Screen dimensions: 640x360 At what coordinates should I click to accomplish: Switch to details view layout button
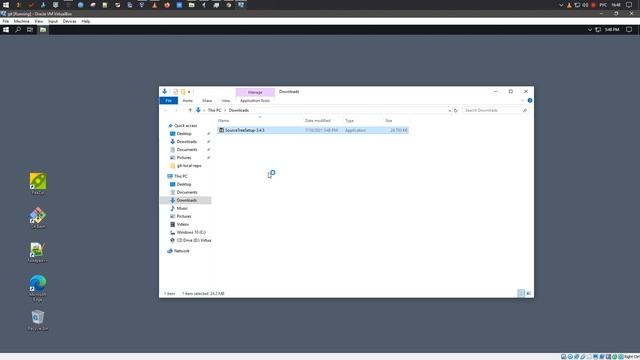coord(521,293)
